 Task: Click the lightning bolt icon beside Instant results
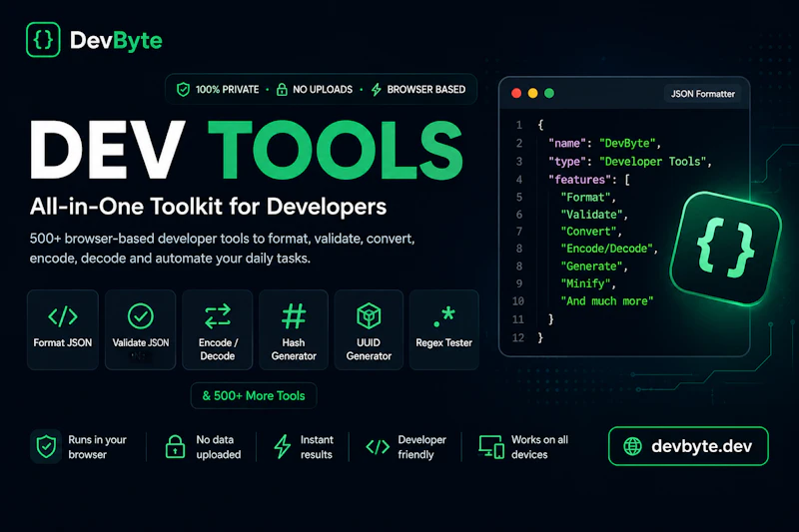pyautogui.click(x=283, y=446)
